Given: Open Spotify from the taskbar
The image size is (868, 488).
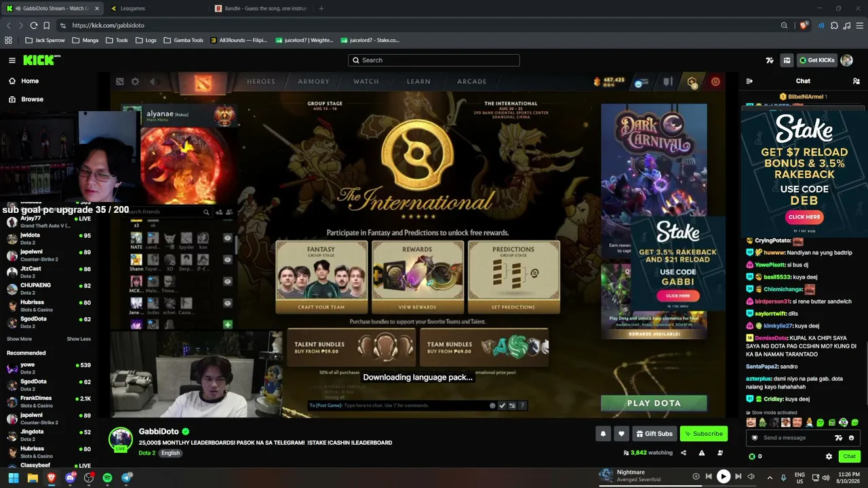Looking at the screenshot, I should [x=108, y=478].
